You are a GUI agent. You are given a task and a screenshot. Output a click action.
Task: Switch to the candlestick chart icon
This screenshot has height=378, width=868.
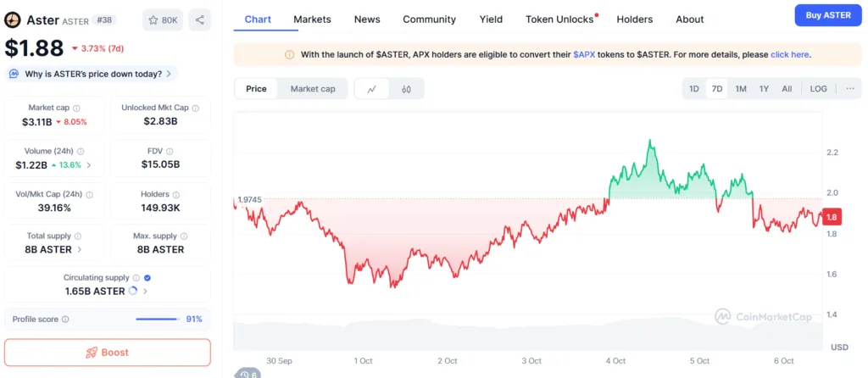pyautogui.click(x=406, y=89)
